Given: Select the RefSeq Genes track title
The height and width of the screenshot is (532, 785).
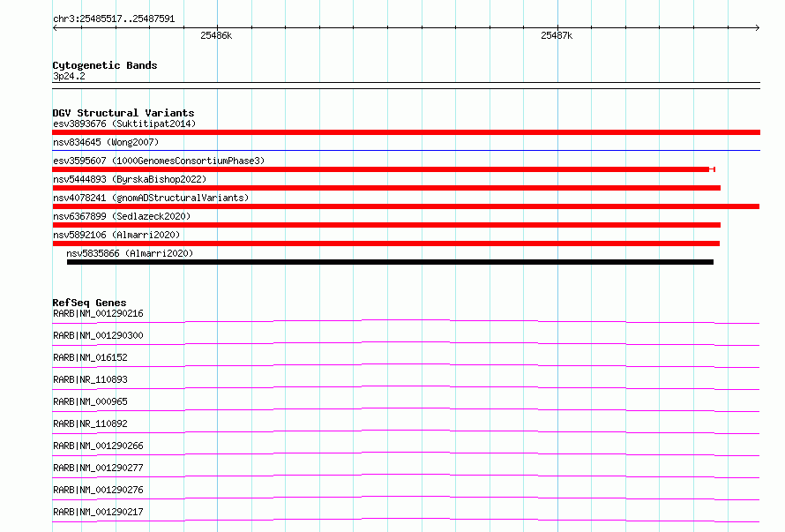Looking at the screenshot, I should 89,303.
